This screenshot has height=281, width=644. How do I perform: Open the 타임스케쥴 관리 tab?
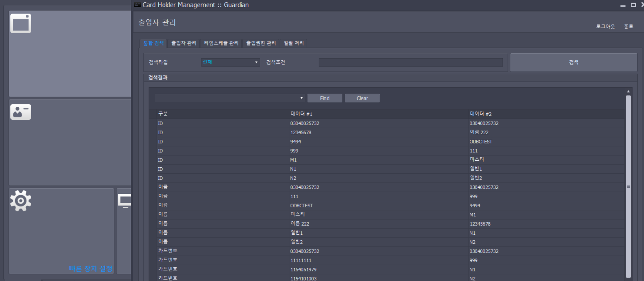click(221, 43)
